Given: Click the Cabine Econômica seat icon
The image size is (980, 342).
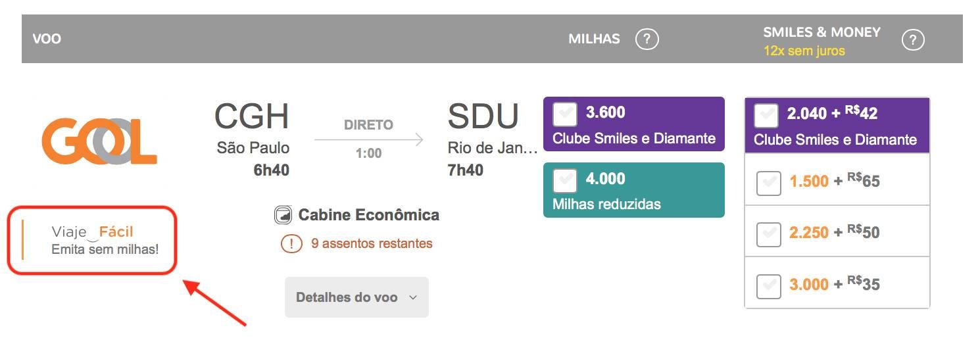Looking at the screenshot, I should [x=283, y=215].
